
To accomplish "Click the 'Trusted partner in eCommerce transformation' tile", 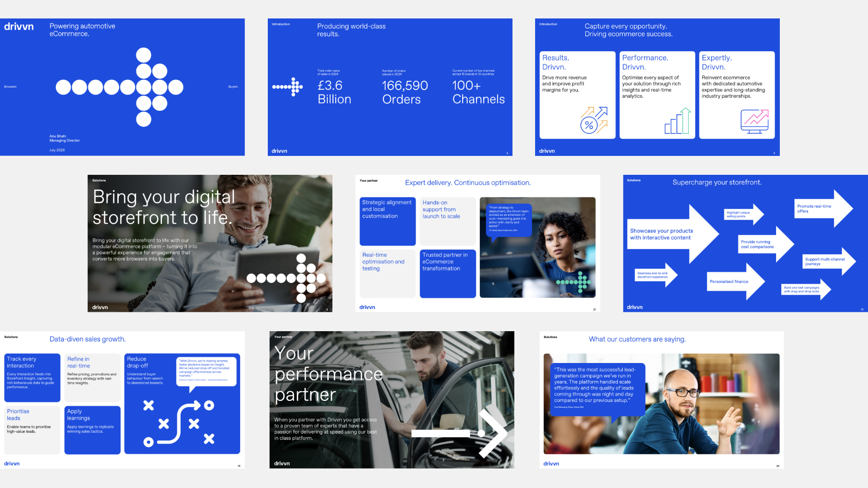I will [448, 274].
